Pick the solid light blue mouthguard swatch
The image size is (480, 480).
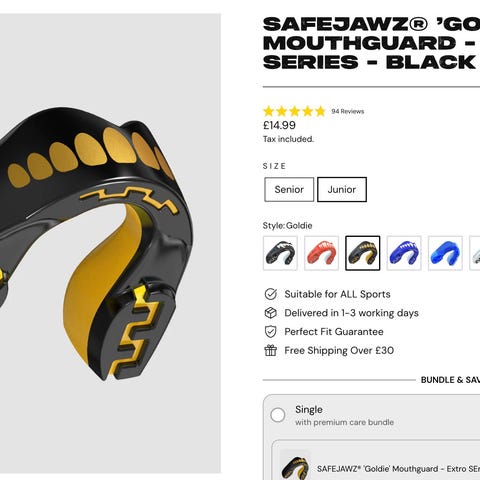click(445, 253)
